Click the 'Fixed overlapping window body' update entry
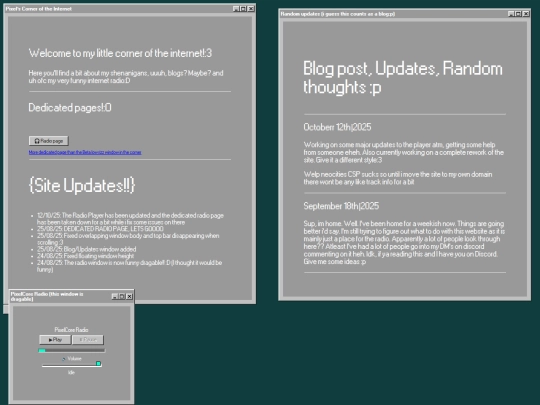 click(x=128, y=239)
